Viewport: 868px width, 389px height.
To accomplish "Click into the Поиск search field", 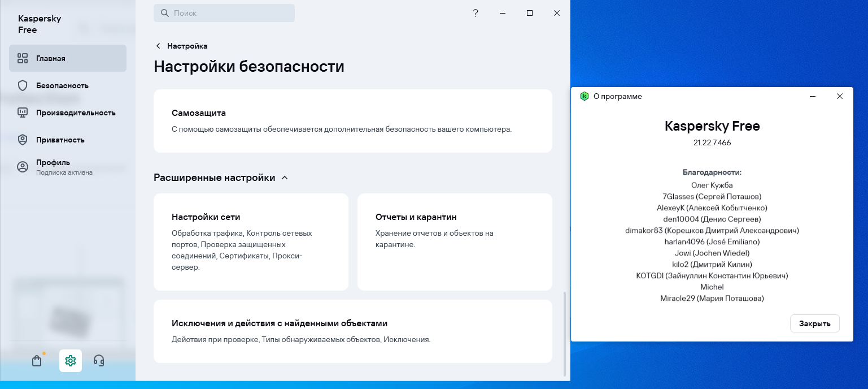I will click(x=224, y=13).
